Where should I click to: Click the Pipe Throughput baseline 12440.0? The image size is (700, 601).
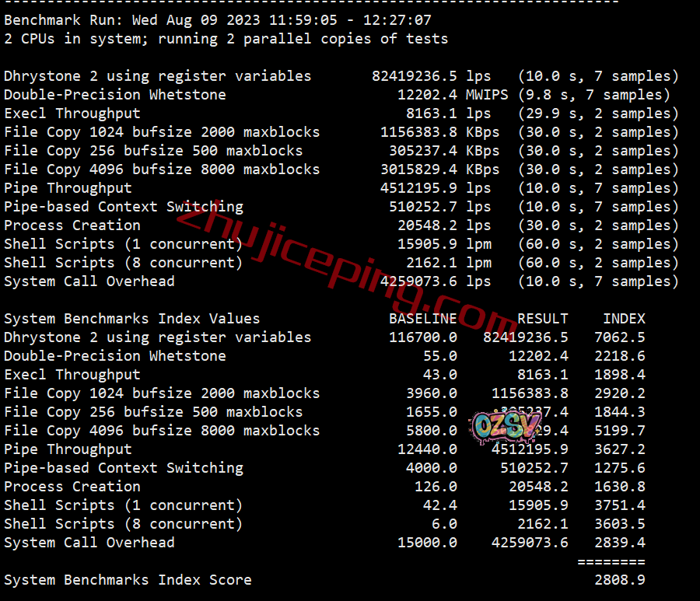pyautogui.click(x=427, y=449)
